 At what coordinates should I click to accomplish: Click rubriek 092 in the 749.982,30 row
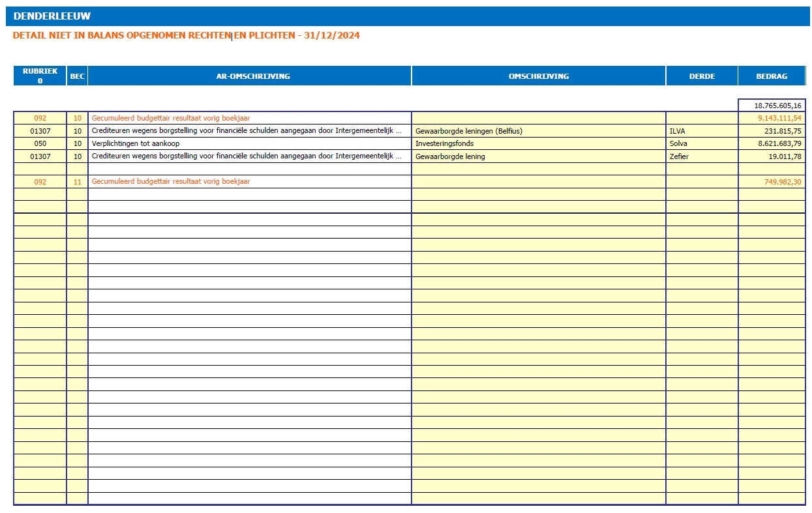tap(40, 182)
